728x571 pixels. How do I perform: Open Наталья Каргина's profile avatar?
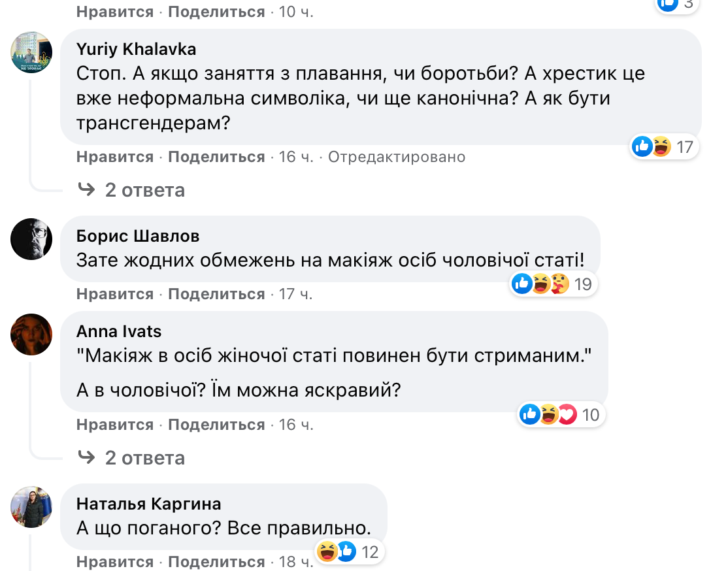31,507
